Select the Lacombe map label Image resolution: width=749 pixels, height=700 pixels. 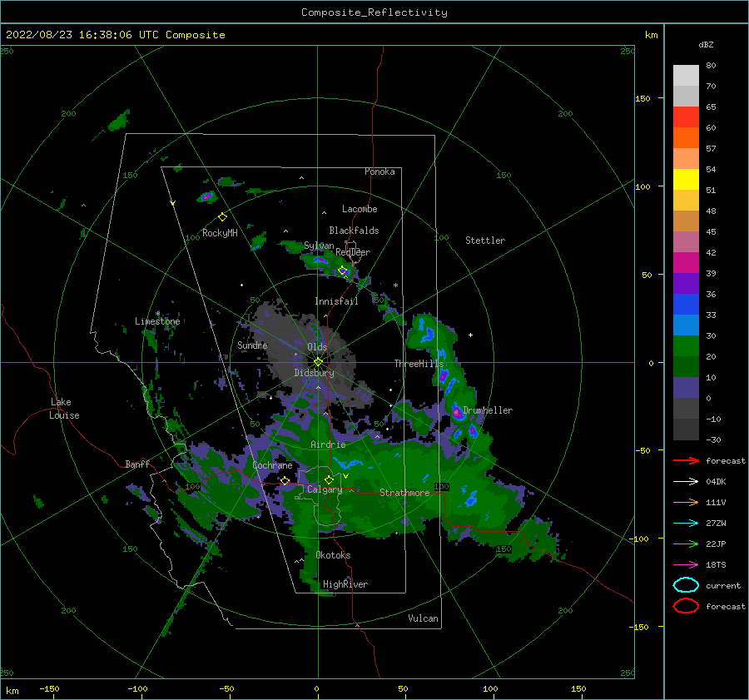(360, 209)
